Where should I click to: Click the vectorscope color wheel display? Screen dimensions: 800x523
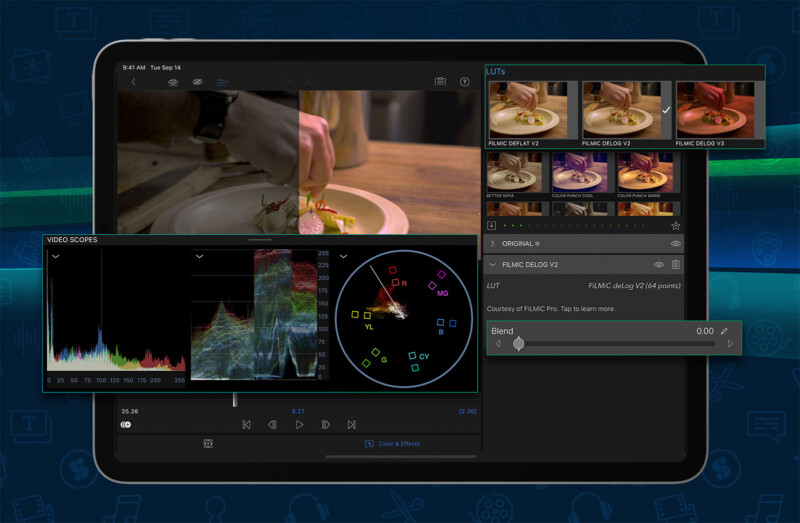pos(404,319)
